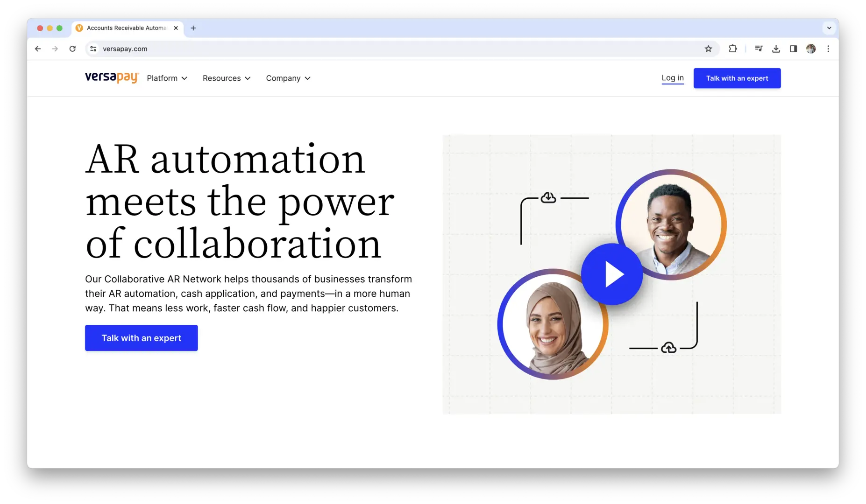Click header Talk with an expert button

click(737, 78)
